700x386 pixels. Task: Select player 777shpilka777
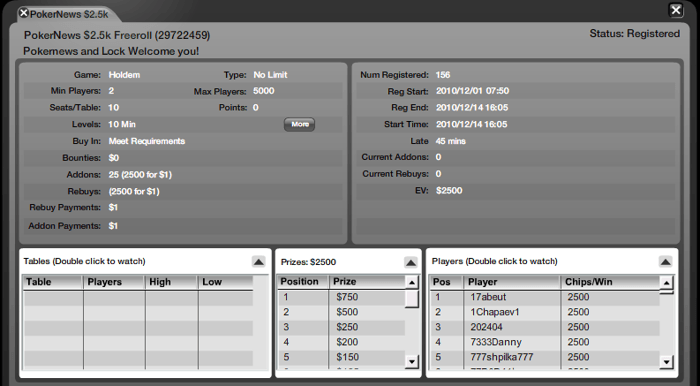pos(545,357)
